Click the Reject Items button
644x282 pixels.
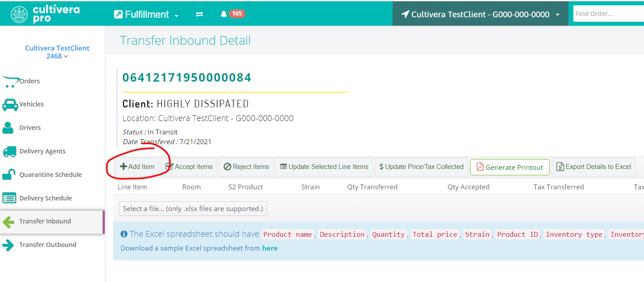coord(246,167)
